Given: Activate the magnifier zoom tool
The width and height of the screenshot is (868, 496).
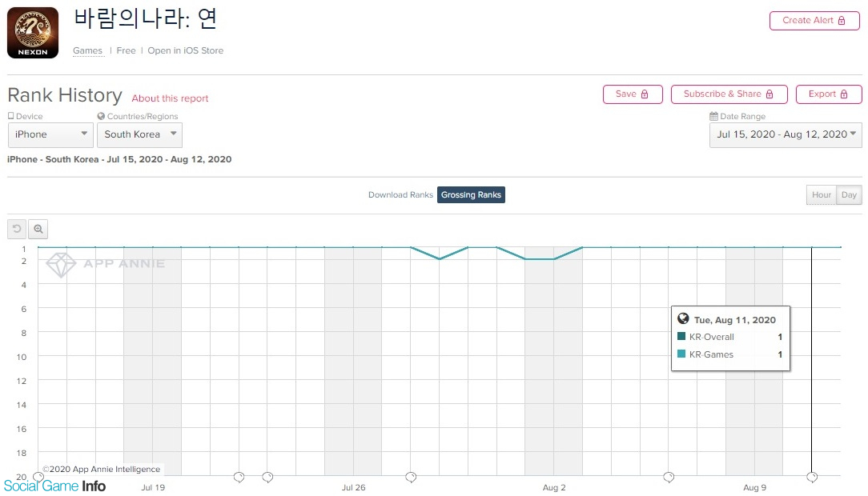Looking at the screenshot, I should 38,229.
